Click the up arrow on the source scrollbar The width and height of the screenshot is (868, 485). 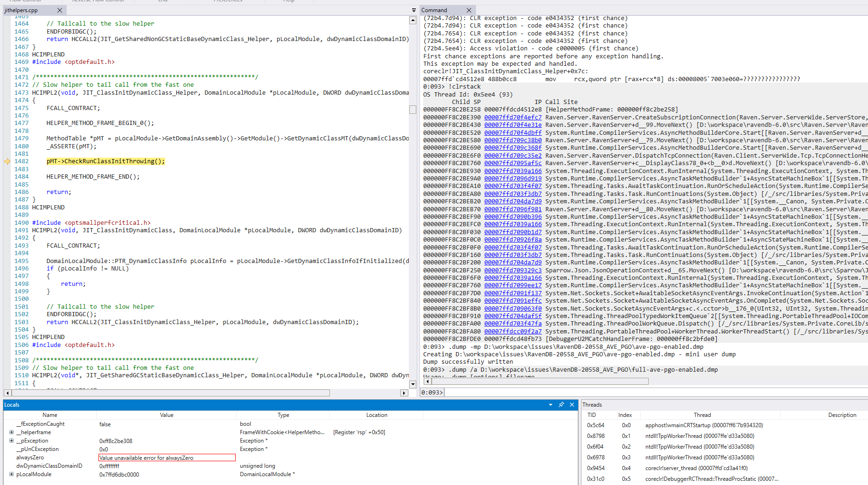[413, 20]
